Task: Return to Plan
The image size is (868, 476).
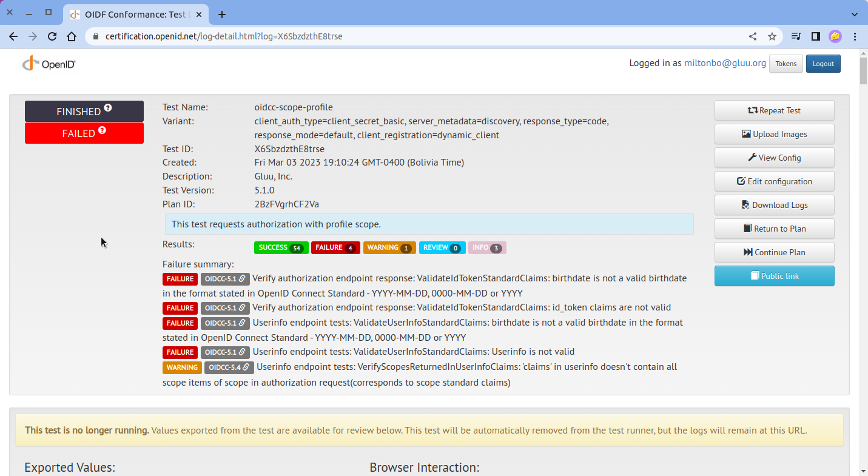Action: pos(774,229)
